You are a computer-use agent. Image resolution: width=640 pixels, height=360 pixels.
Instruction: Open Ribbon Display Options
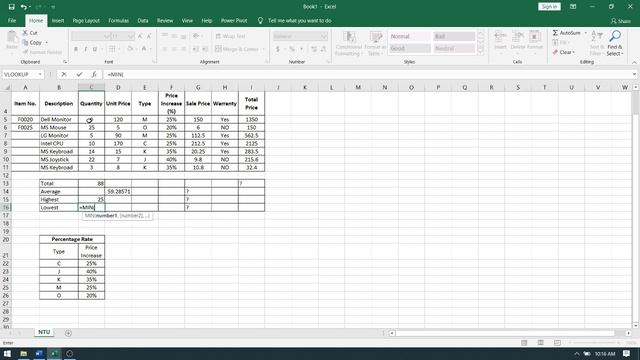click(x=573, y=7)
